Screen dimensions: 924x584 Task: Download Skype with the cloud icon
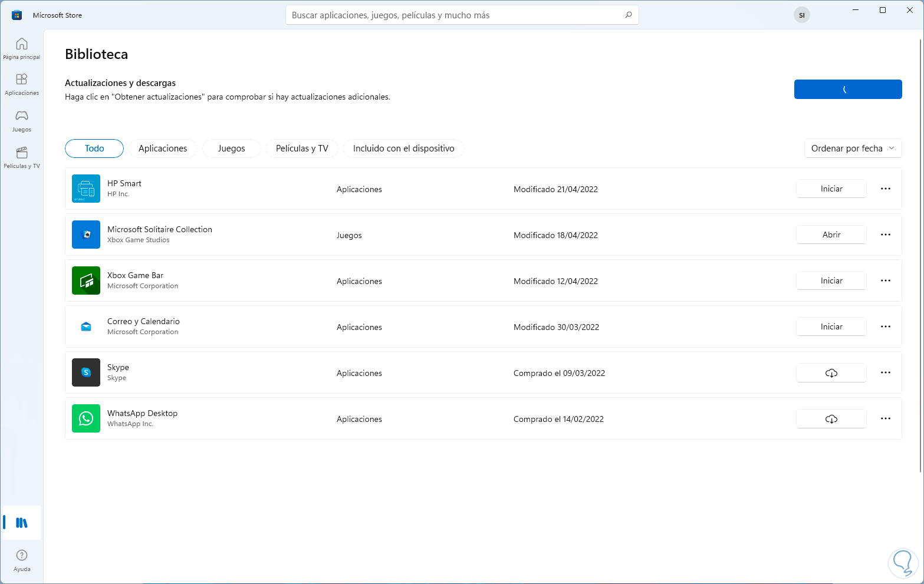pos(831,373)
